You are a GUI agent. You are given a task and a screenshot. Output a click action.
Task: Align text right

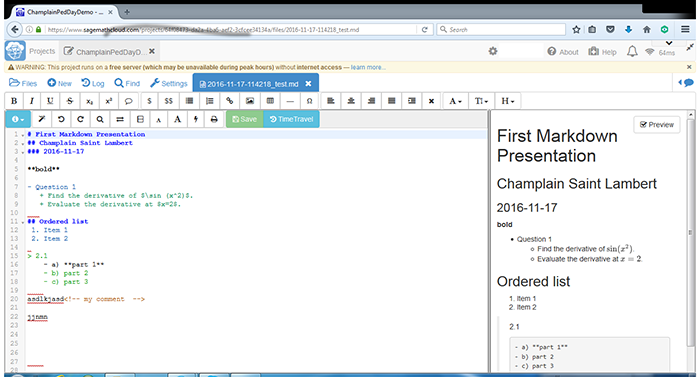(x=371, y=101)
